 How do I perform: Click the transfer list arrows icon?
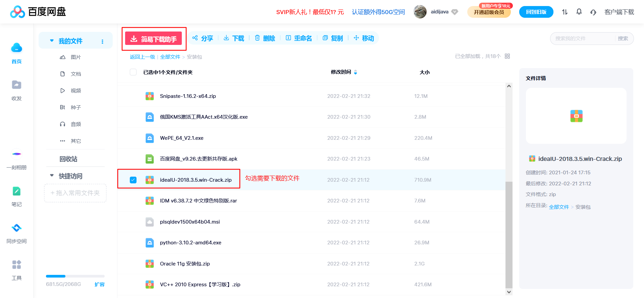(565, 12)
